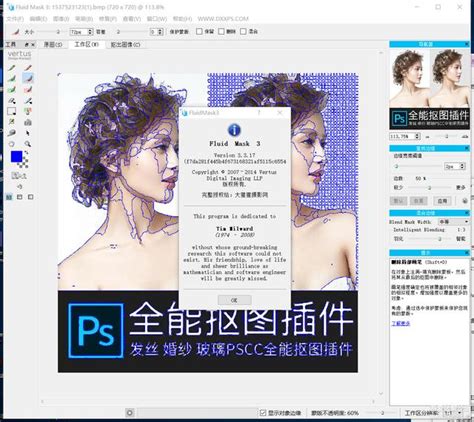Select the Zoom magnifier tool
The height and width of the screenshot is (422, 474).
pyautogui.click(x=28, y=144)
